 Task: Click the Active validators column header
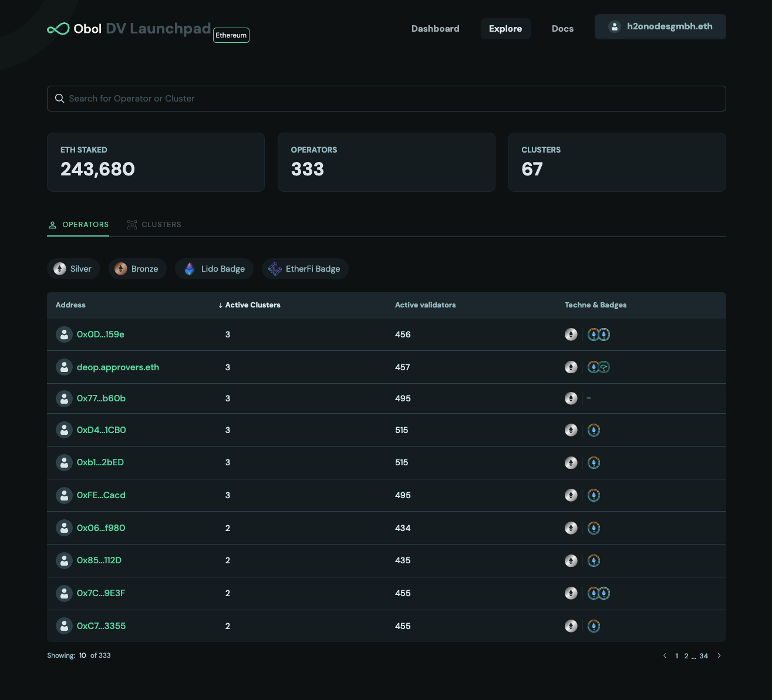point(426,305)
